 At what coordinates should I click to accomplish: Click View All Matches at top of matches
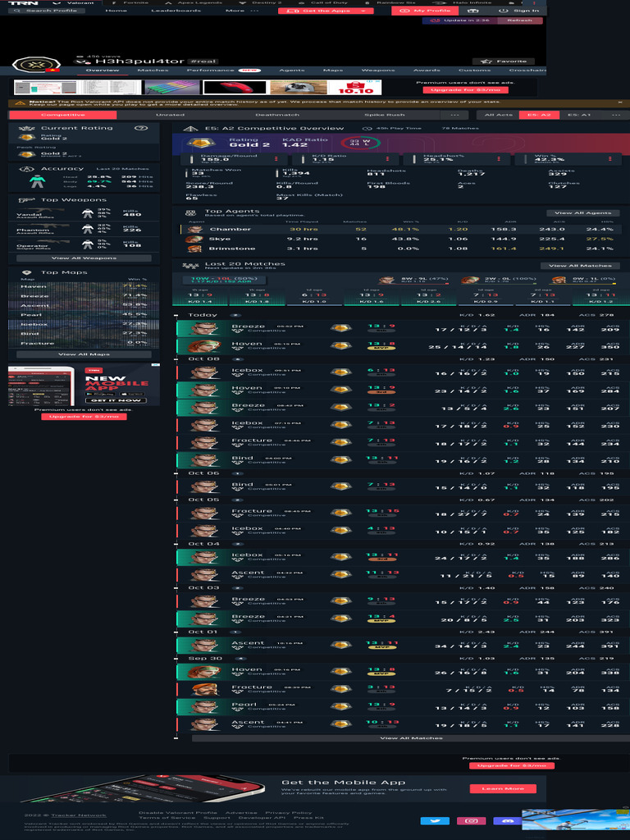click(x=580, y=266)
